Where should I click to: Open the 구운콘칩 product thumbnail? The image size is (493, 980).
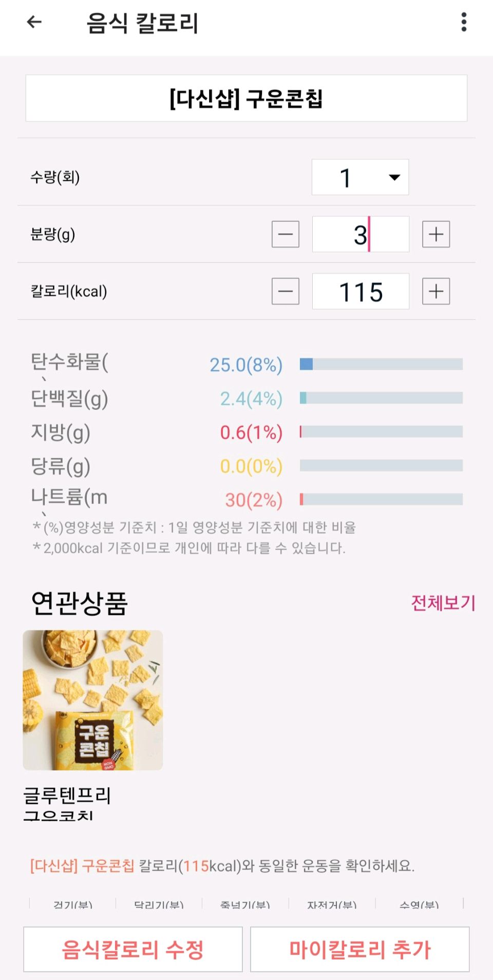click(93, 700)
